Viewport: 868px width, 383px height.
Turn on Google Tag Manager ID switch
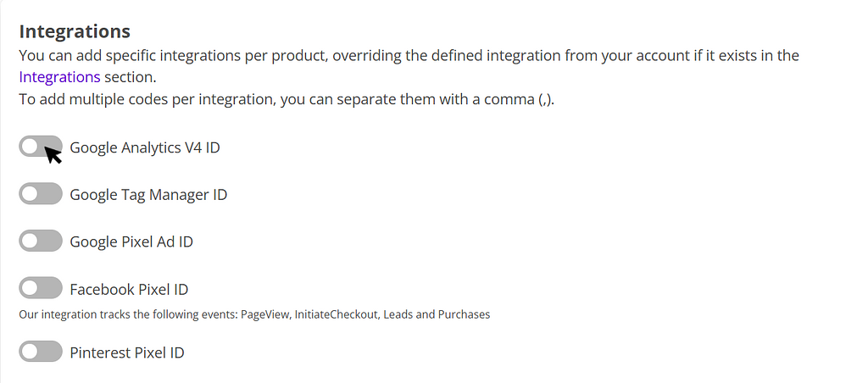click(x=41, y=194)
